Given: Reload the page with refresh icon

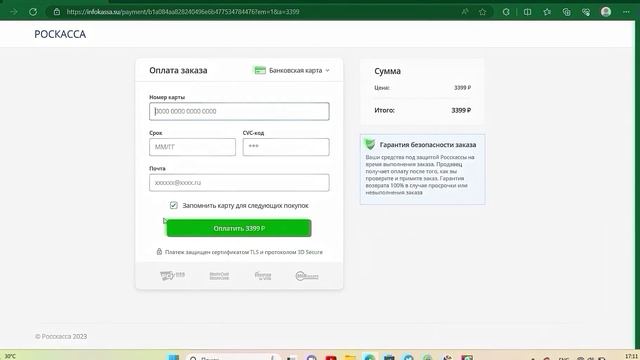Looking at the screenshot, I should tap(33, 12).
